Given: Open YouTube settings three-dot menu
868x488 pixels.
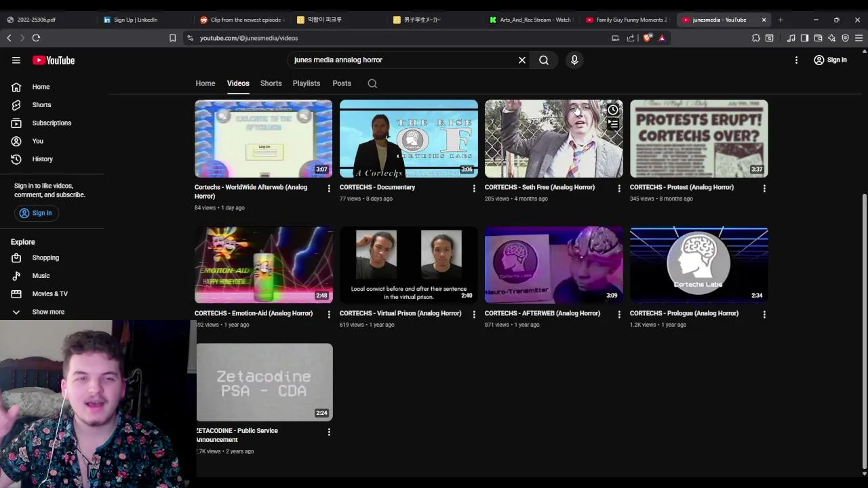Looking at the screenshot, I should pyautogui.click(x=796, y=60).
